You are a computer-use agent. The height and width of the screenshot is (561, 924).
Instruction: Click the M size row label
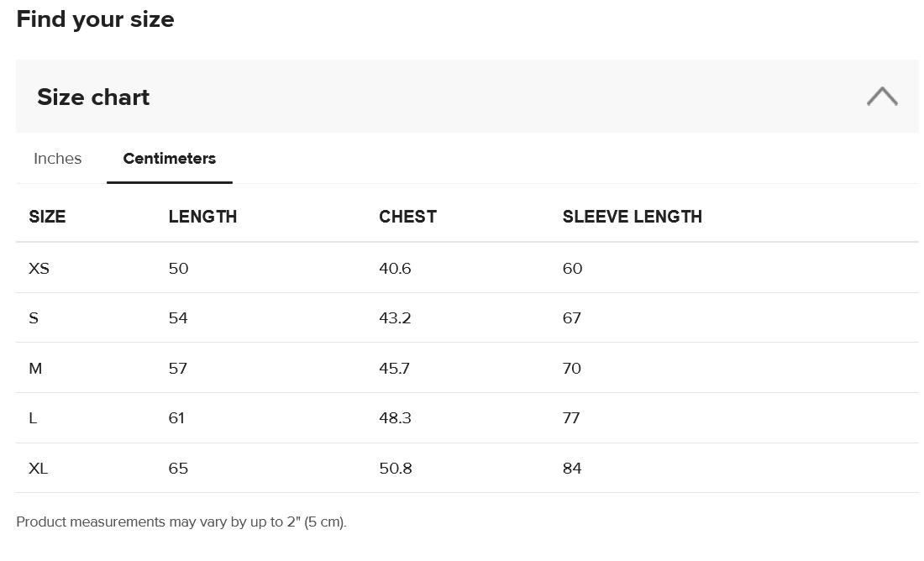pyautogui.click(x=36, y=368)
